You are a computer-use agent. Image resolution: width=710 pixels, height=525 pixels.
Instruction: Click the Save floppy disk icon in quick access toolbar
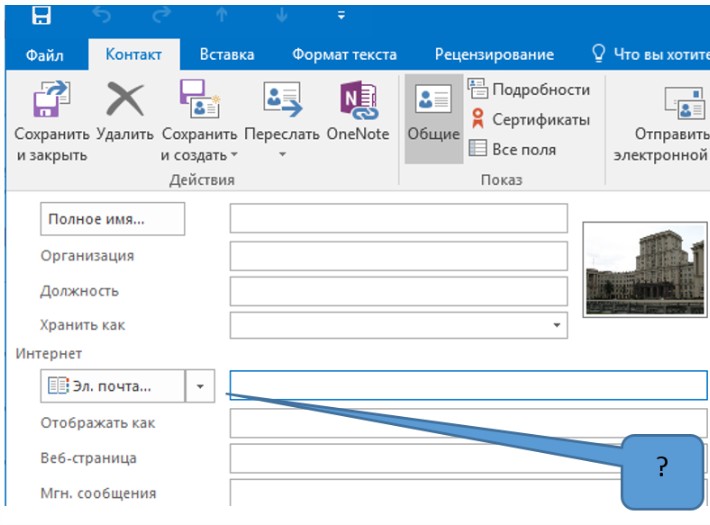click(x=41, y=15)
